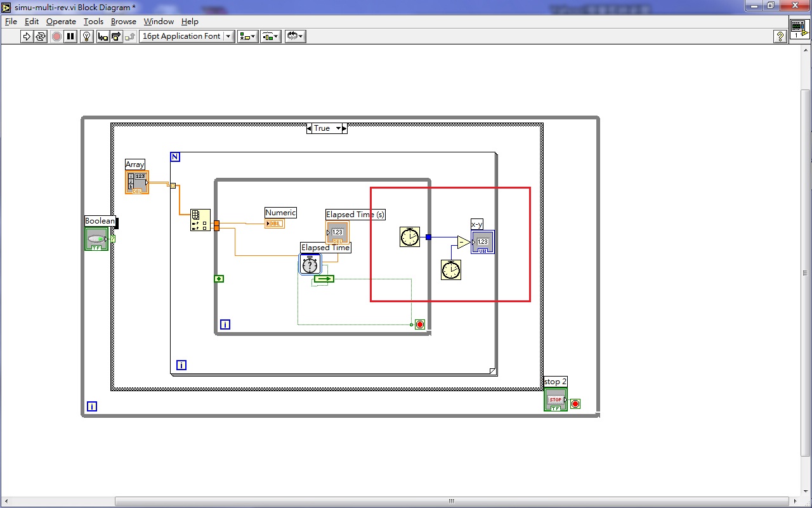Click the Run arrow on the toolbar
Image resolution: width=812 pixels, height=508 pixels.
(x=27, y=36)
